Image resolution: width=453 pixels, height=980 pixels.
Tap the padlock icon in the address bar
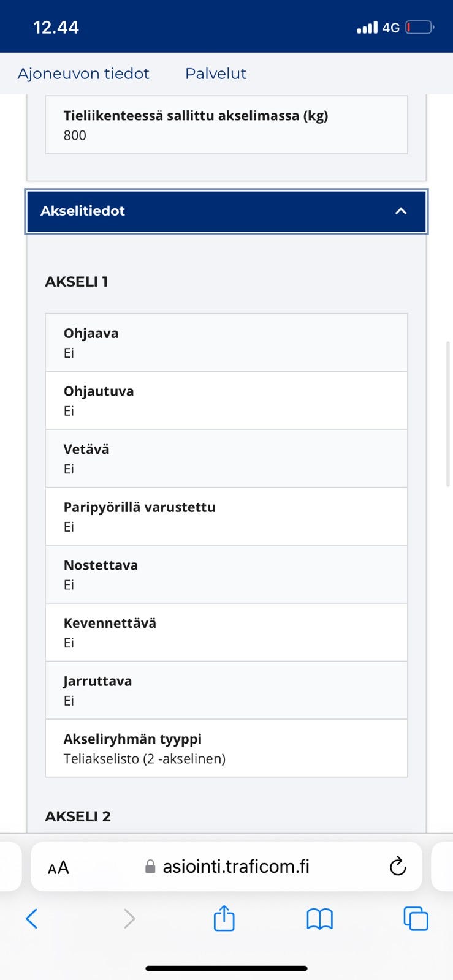click(x=149, y=866)
